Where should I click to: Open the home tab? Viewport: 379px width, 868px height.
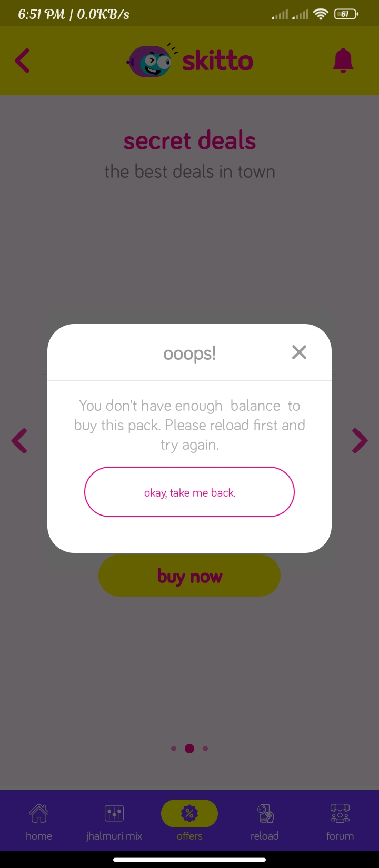pos(39,822)
